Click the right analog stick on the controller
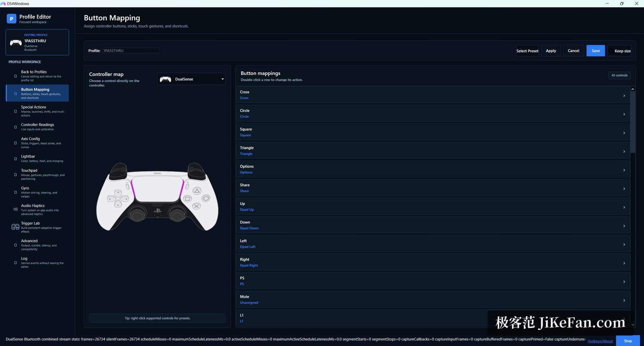Viewport: 644px width, 346px height. tap(177, 214)
